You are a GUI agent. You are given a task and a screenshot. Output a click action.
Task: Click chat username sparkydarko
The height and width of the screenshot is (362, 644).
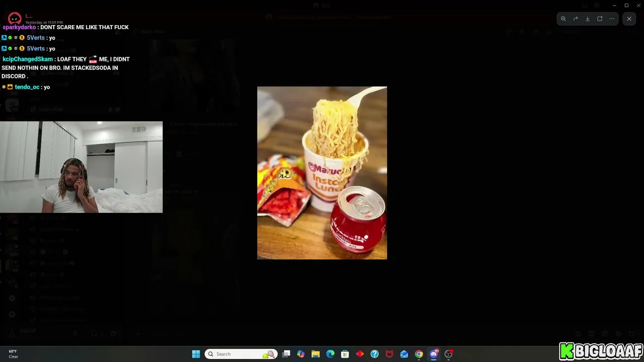[x=20, y=27]
